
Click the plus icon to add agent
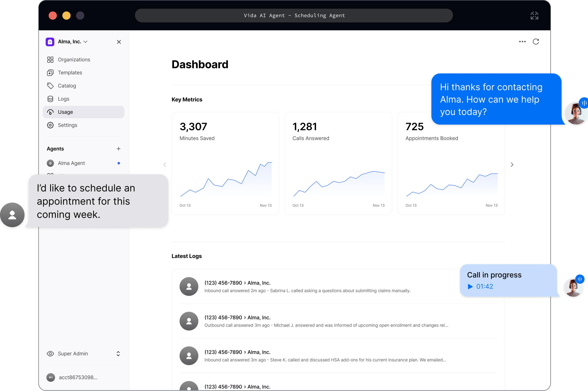click(x=118, y=149)
